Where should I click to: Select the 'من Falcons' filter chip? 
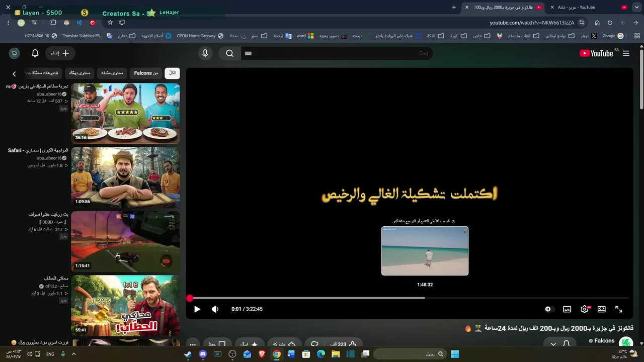click(146, 73)
